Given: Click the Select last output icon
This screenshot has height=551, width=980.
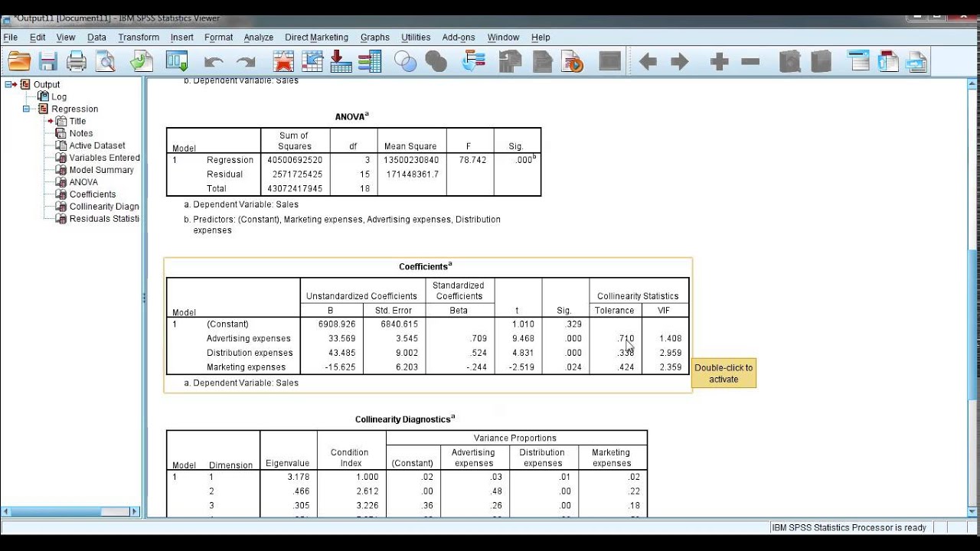Looking at the screenshot, I should [x=475, y=62].
